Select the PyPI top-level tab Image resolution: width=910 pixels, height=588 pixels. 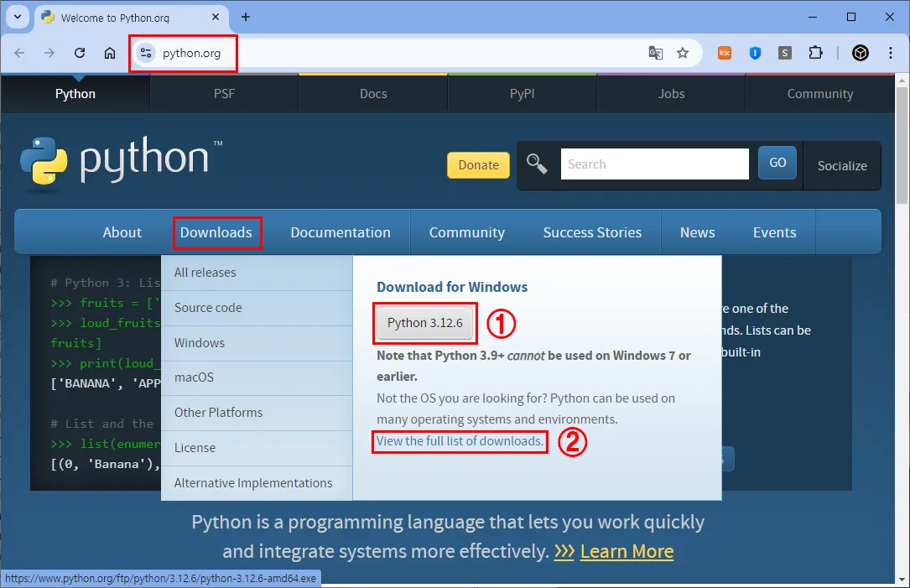coord(523,93)
